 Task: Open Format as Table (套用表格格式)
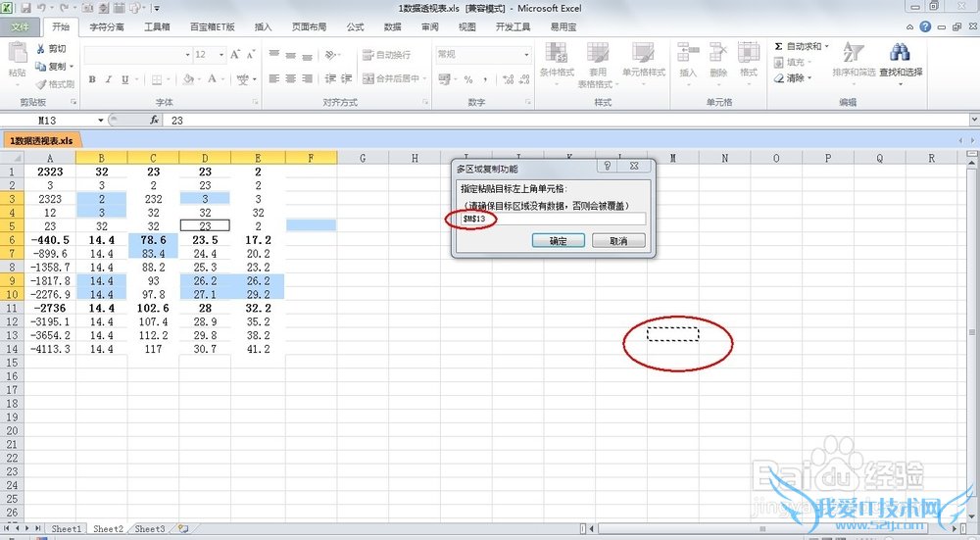tap(598, 65)
